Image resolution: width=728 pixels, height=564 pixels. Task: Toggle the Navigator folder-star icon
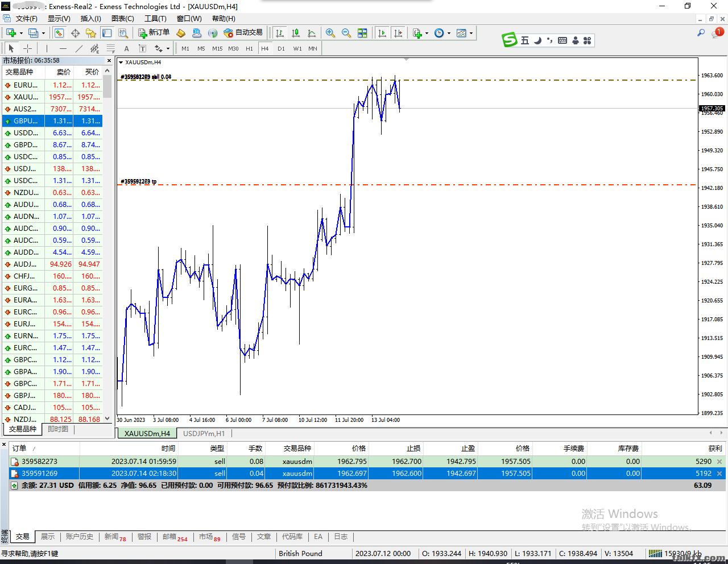tap(91, 33)
